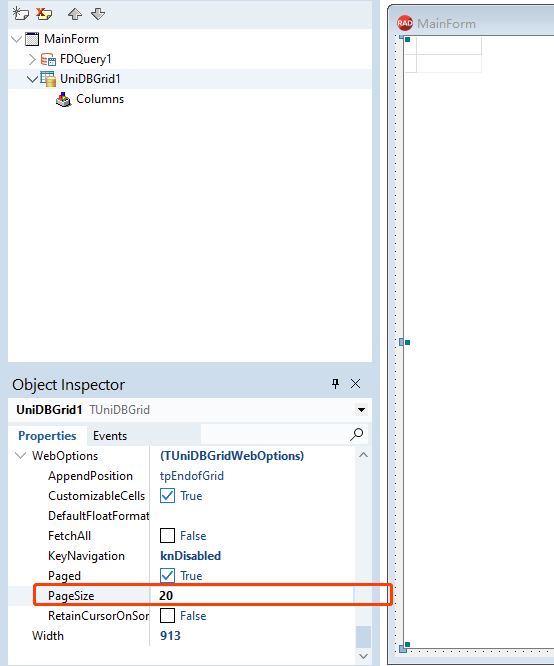Click the Move Up arrow icon
The width and height of the screenshot is (554, 666).
pyautogui.click(x=75, y=14)
